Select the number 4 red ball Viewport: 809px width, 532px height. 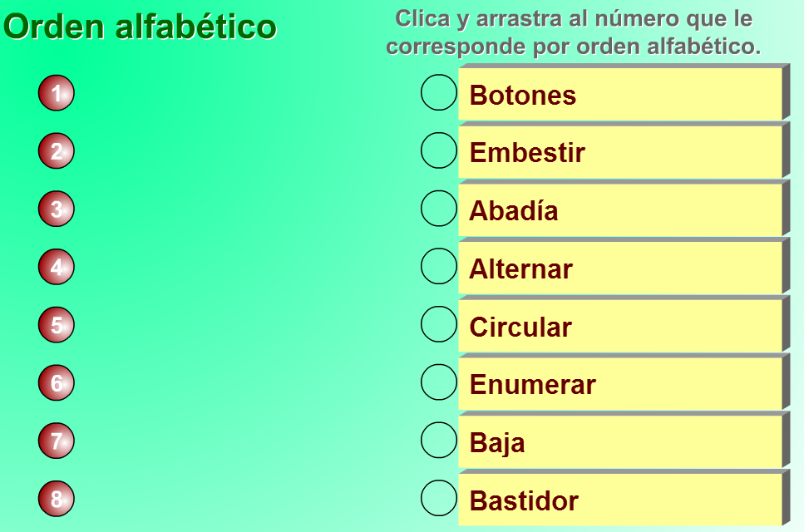pyautogui.click(x=55, y=267)
